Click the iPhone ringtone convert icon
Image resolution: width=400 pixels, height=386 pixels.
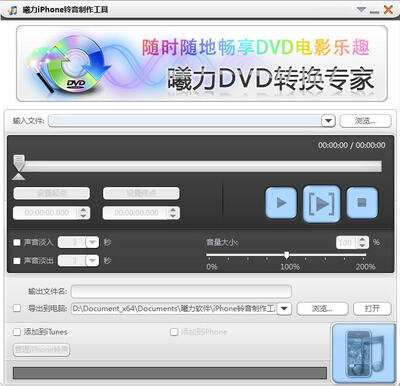coord(364,353)
